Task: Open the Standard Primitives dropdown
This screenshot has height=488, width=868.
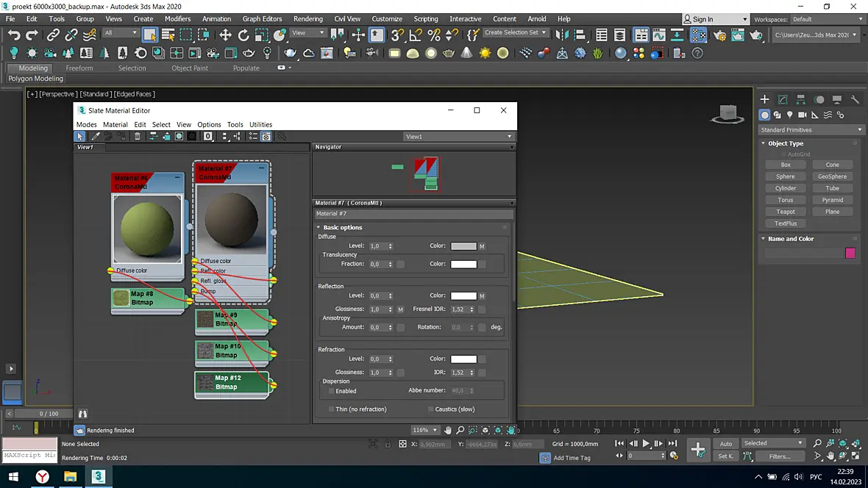Action: click(811, 130)
